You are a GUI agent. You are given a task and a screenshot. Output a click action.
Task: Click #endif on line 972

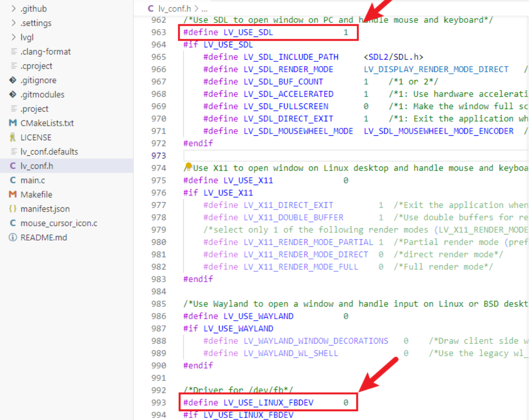tap(198, 143)
